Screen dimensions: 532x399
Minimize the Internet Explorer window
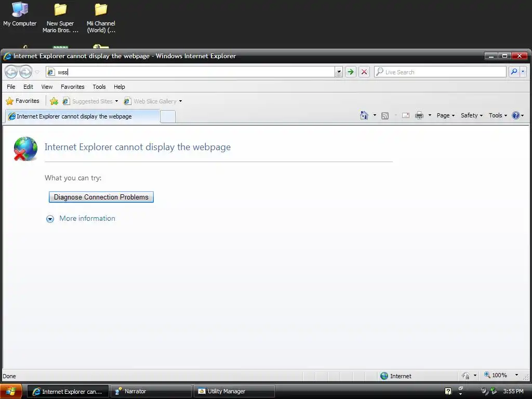pos(491,56)
